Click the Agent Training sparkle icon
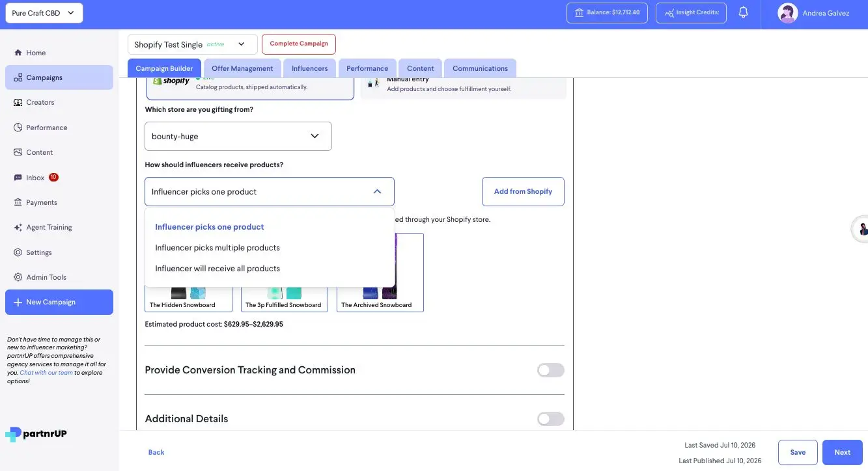The height and width of the screenshot is (471, 868). tap(18, 228)
